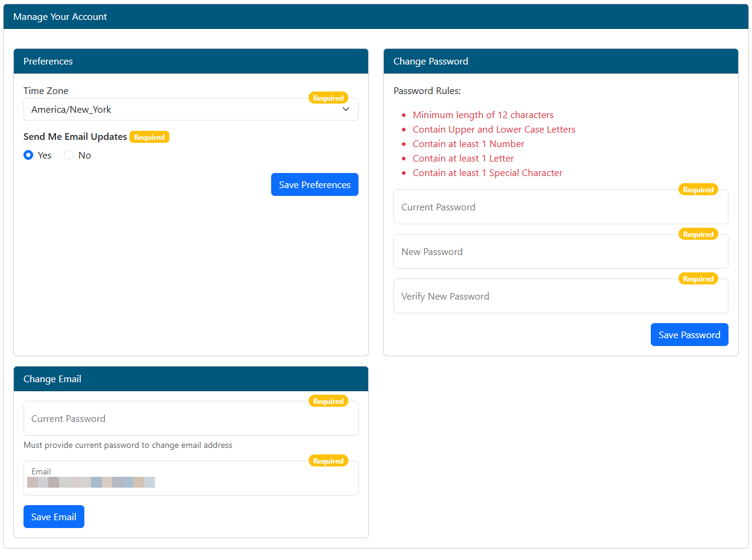The image size is (752, 560).
Task: Click the 'Minimum length of 12 characters' rule
Action: click(483, 115)
